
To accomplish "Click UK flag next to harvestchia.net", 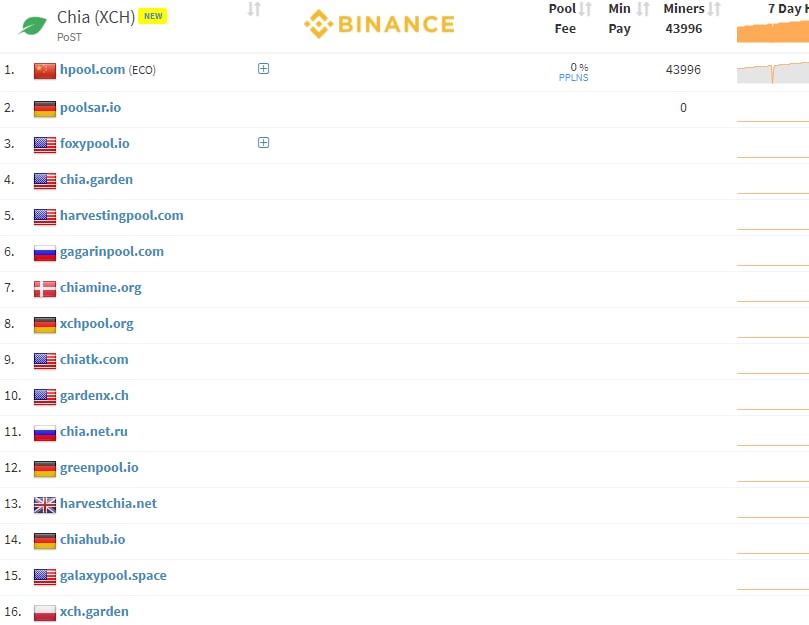I will click(45, 505).
